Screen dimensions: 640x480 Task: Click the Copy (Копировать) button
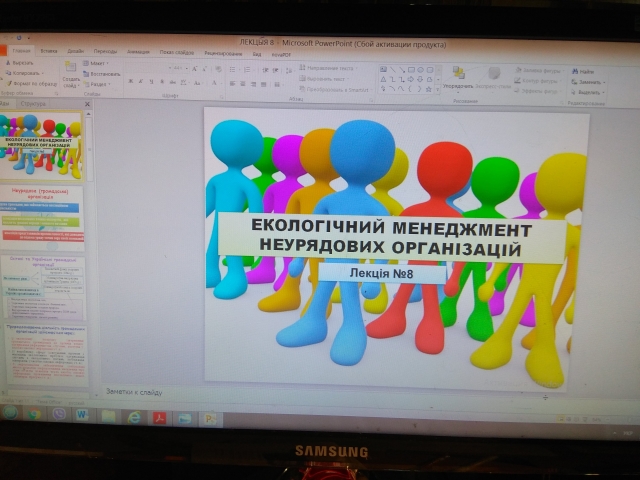[24, 73]
